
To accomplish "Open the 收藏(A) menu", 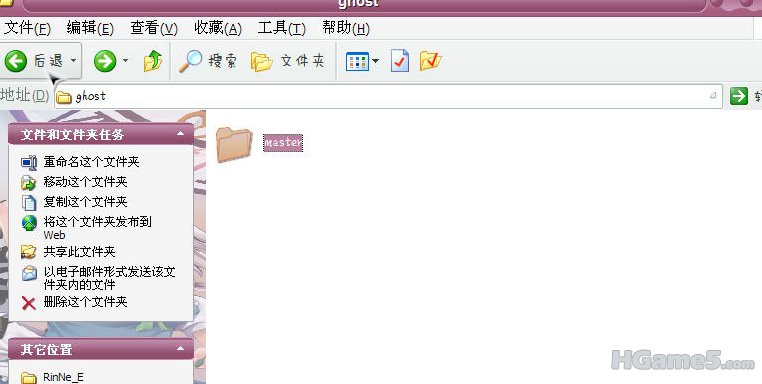I will coord(218,28).
